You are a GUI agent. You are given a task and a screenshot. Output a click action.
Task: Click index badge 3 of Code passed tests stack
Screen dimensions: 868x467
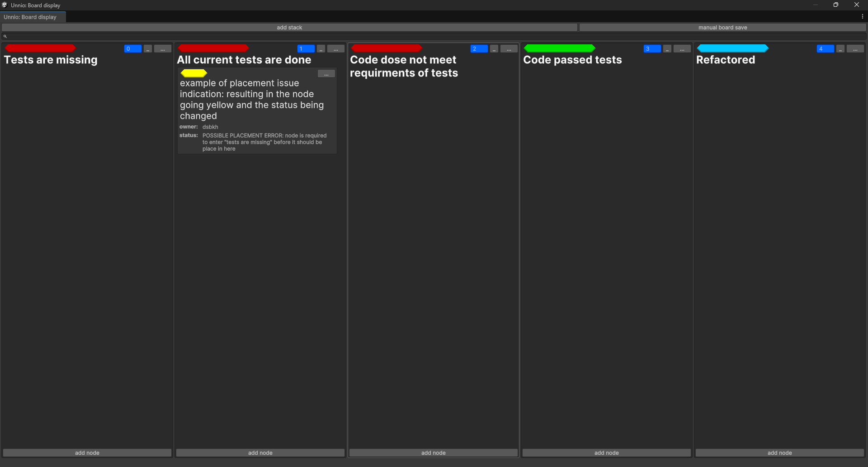(x=652, y=49)
